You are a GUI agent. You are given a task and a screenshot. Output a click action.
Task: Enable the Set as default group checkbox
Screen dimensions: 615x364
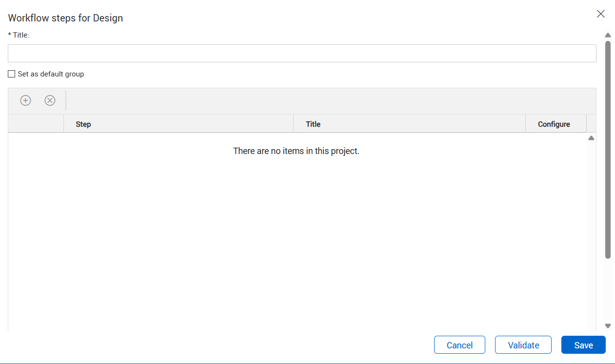pos(12,74)
